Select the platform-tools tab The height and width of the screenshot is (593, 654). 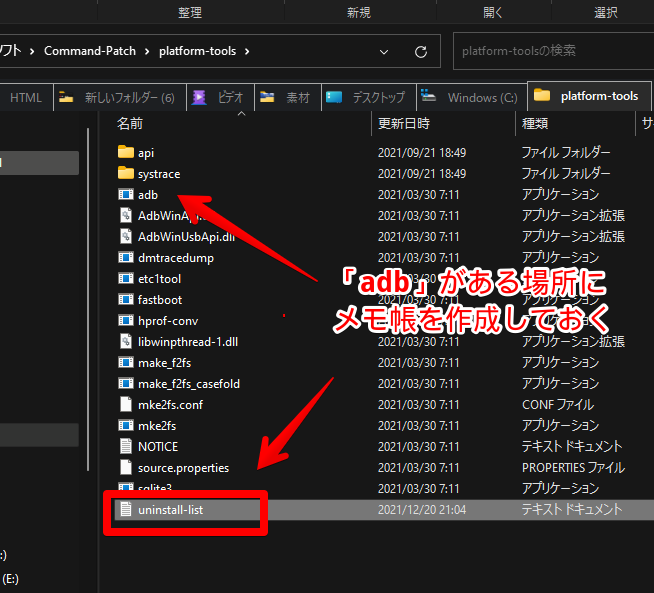pos(589,96)
